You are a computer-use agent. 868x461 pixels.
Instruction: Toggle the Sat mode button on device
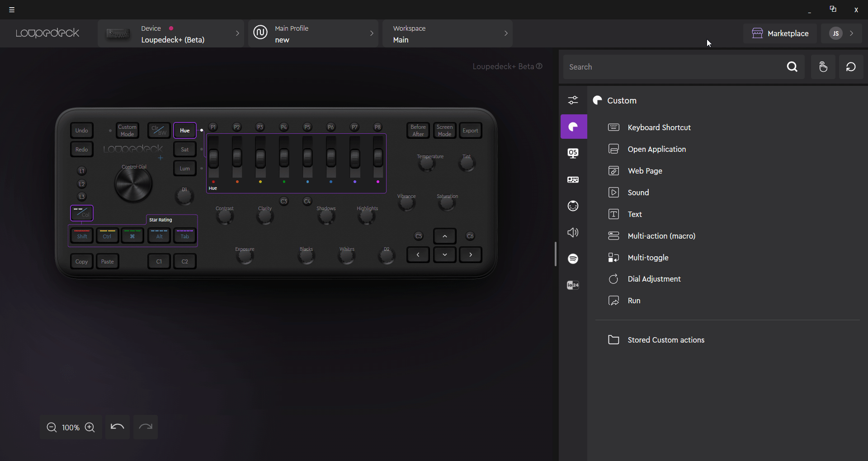tap(185, 150)
